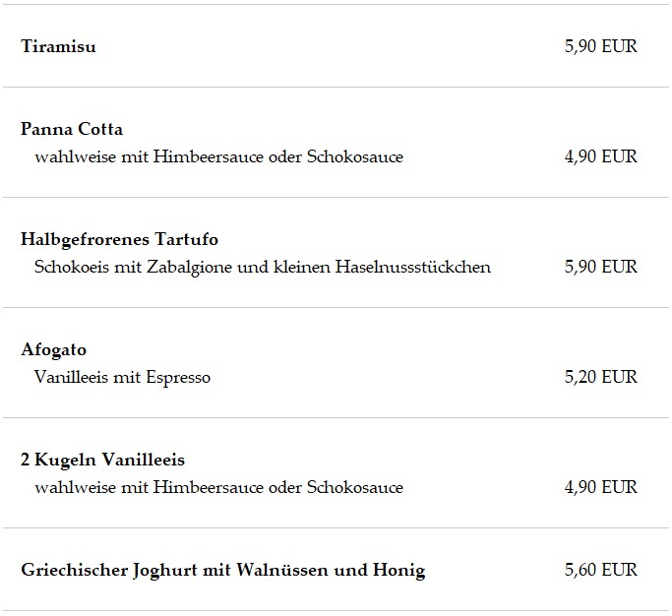Click Vanilleeis sauce choice description
672x616 pixels.
click(x=219, y=487)
